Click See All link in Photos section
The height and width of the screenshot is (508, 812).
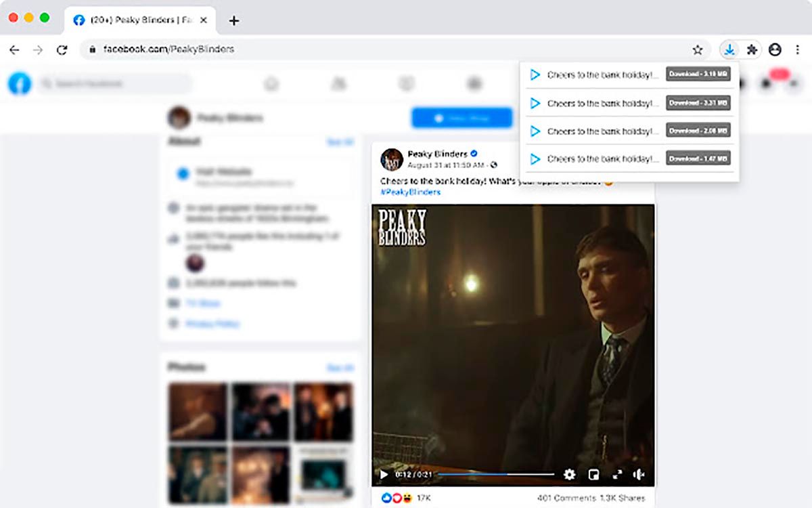pos(340,368)
